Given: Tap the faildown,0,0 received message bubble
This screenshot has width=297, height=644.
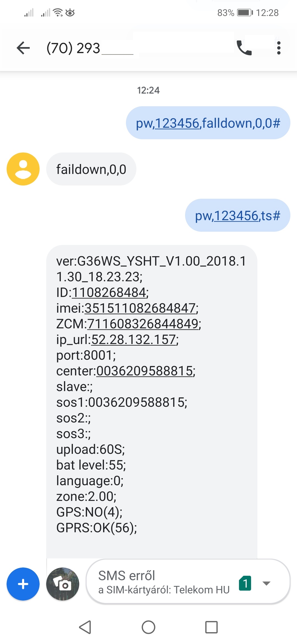Looking at the screenshot, I should pos(91,169).
